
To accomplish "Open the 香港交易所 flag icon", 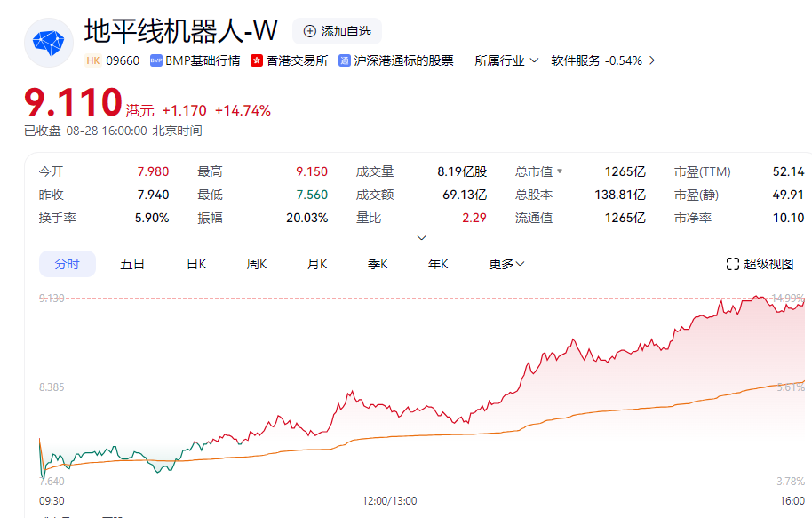I will coord(257,60).
